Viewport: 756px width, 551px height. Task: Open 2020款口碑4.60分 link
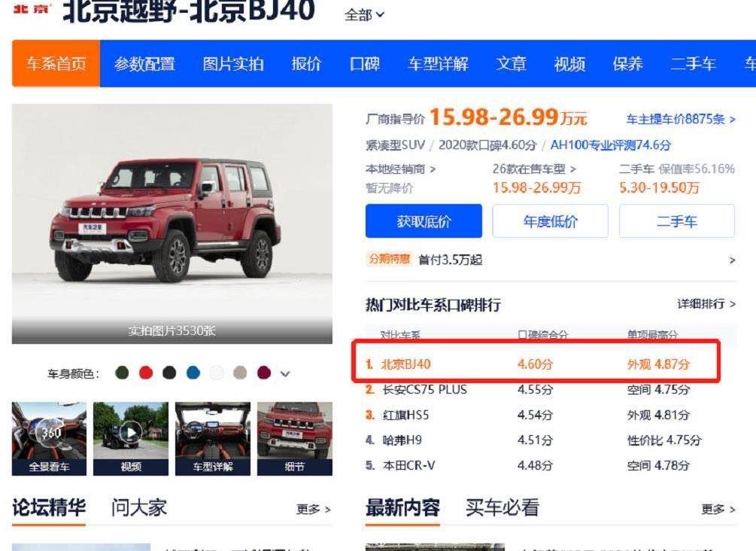[487, 145]
